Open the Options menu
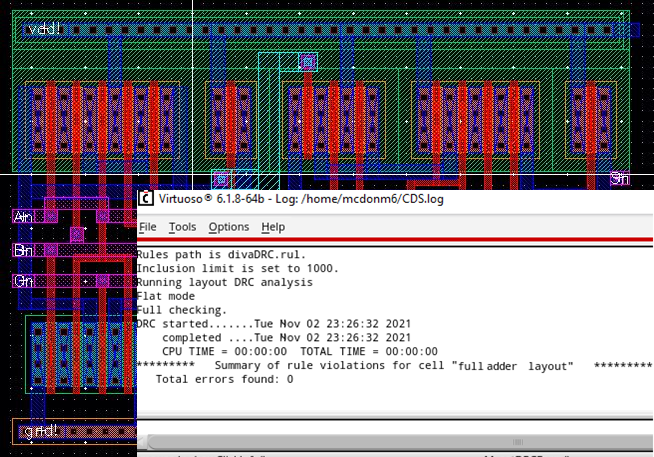Image resolution: width=654 pixels, height=457 pixels. coord(228,227)
